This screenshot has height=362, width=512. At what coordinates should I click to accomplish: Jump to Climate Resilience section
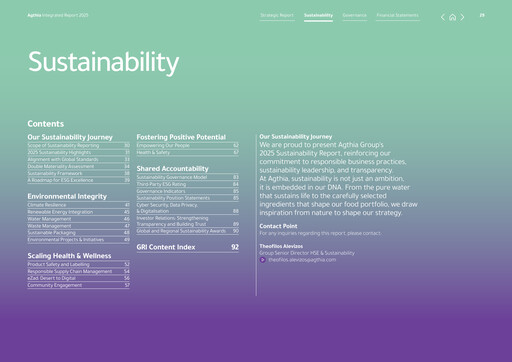click(x=79, y=205)
